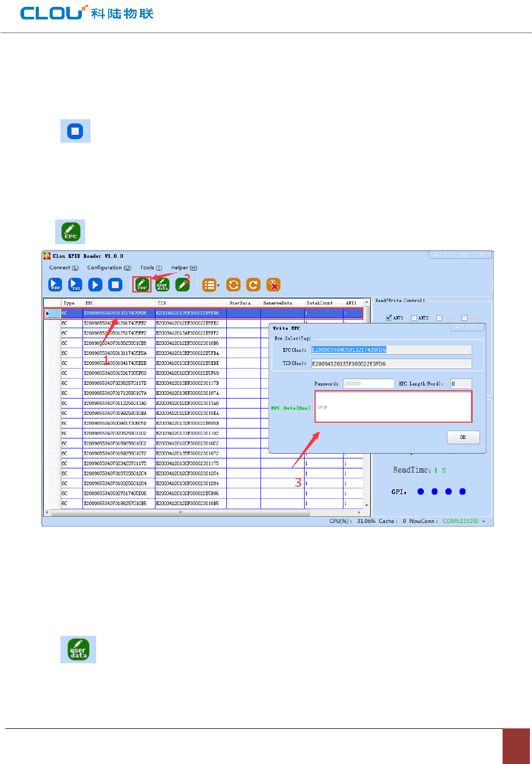The image size is (532, 764).
Task: Select EPC cell ending 25801072
Action: [119, 454]
